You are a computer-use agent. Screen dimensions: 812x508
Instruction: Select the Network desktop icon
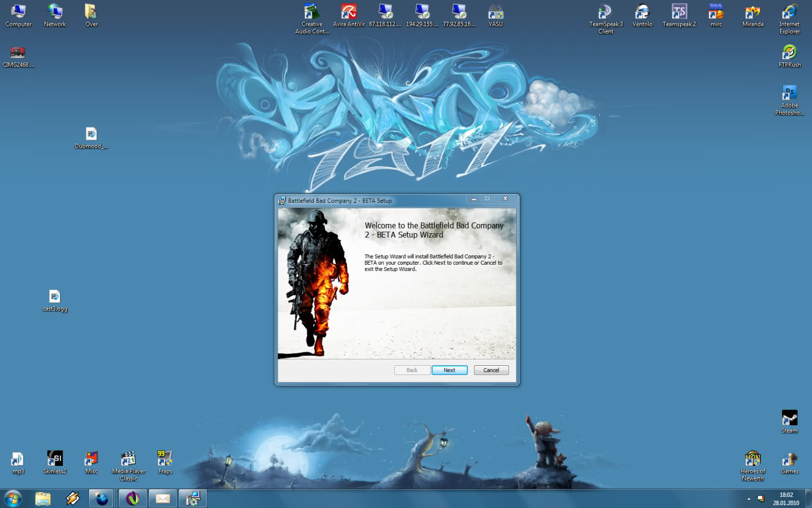point(55,15)
